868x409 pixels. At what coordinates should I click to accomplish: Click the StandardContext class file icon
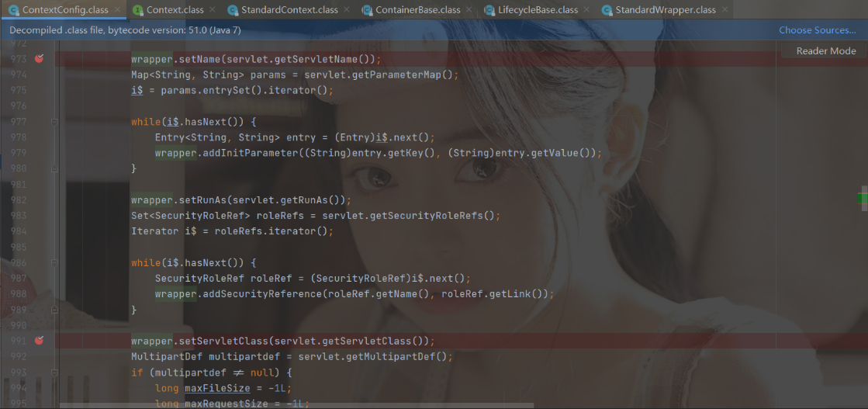[x=233, y=10]
